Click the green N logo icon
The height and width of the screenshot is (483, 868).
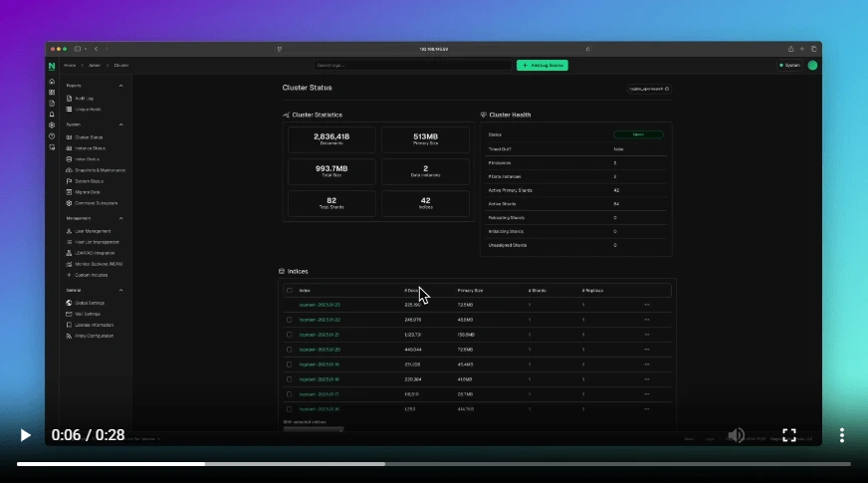point(52,66)
